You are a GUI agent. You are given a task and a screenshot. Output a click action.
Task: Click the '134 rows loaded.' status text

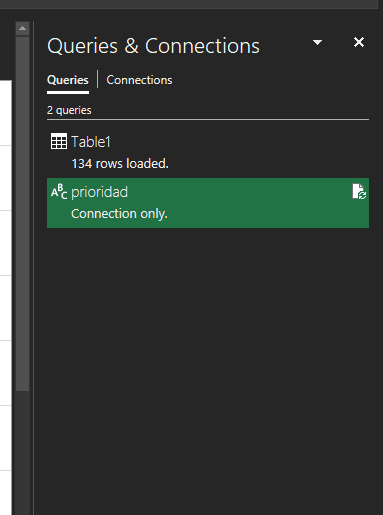coord(120,164)
